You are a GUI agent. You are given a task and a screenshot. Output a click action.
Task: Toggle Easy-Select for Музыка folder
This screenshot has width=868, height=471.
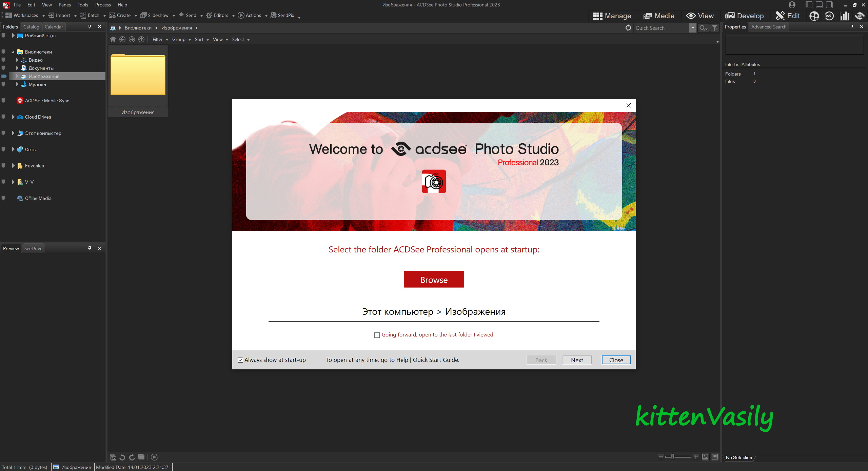tap(3, 84)
